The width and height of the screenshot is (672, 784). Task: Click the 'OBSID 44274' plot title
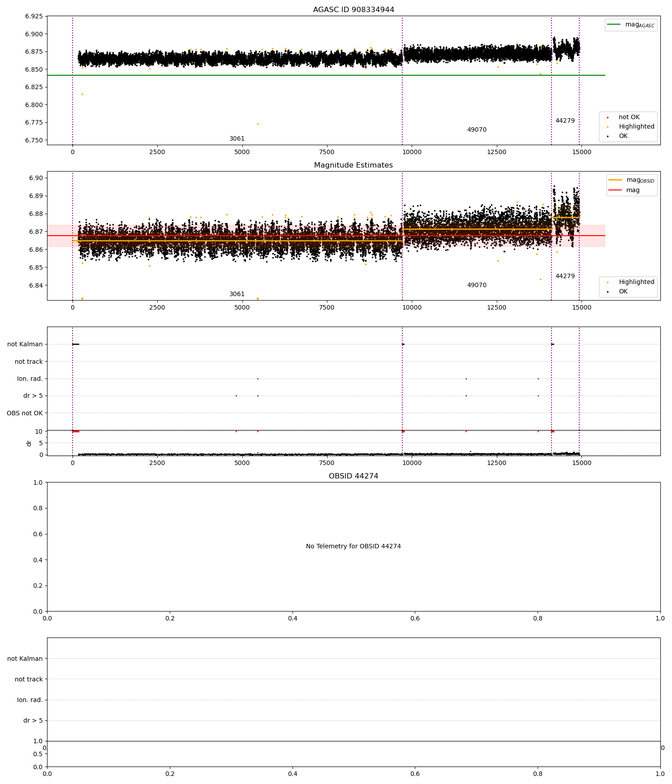[353, 476]
